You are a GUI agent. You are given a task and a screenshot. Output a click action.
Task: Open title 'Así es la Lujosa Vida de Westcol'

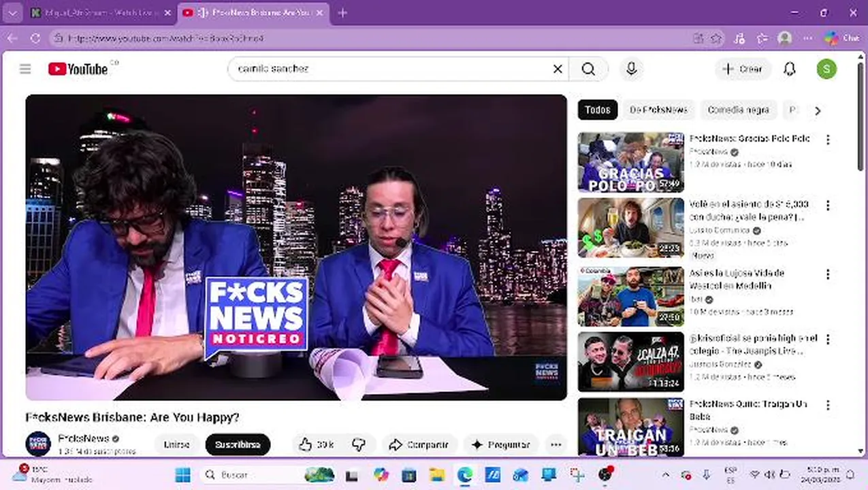coord(737,279)
